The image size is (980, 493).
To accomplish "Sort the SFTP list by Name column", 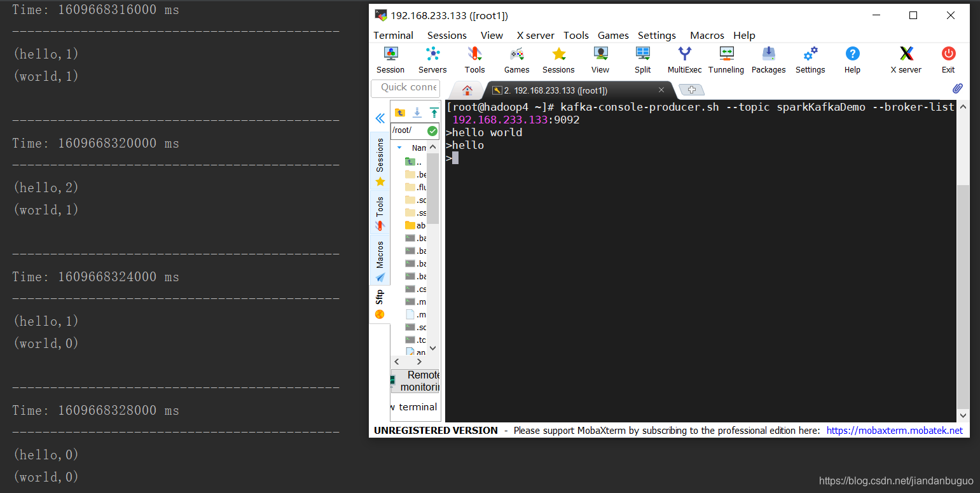I will [x=418, y=148].
